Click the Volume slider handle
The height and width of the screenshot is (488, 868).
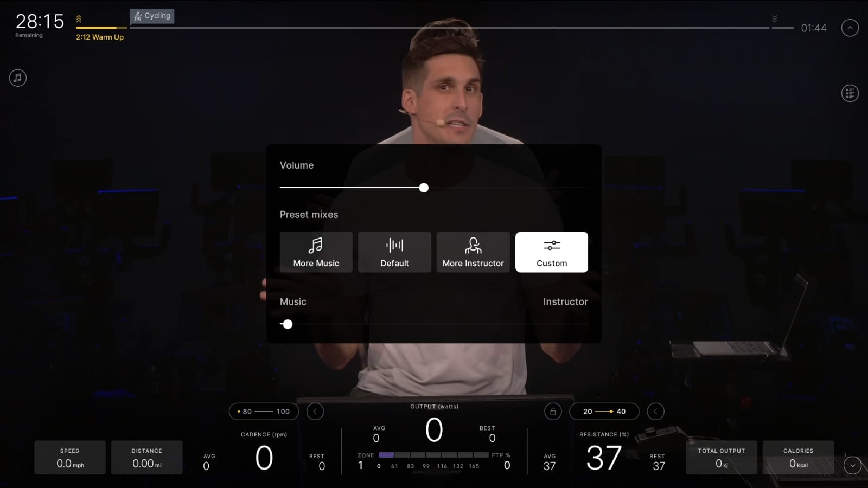[424, 188]
